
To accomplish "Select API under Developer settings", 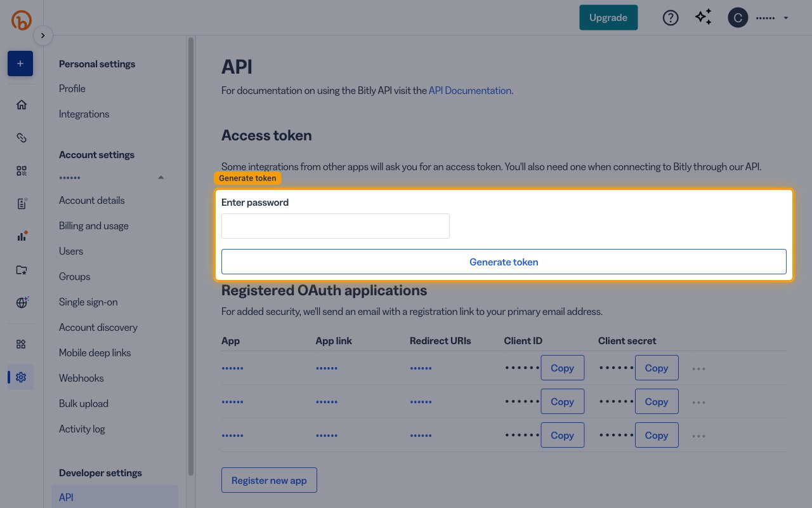I will tap(115, 497).
